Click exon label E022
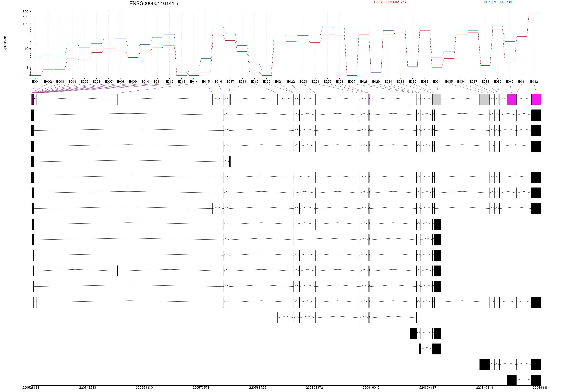The width and height of the screenshot is (567, 392). [291, 82]
